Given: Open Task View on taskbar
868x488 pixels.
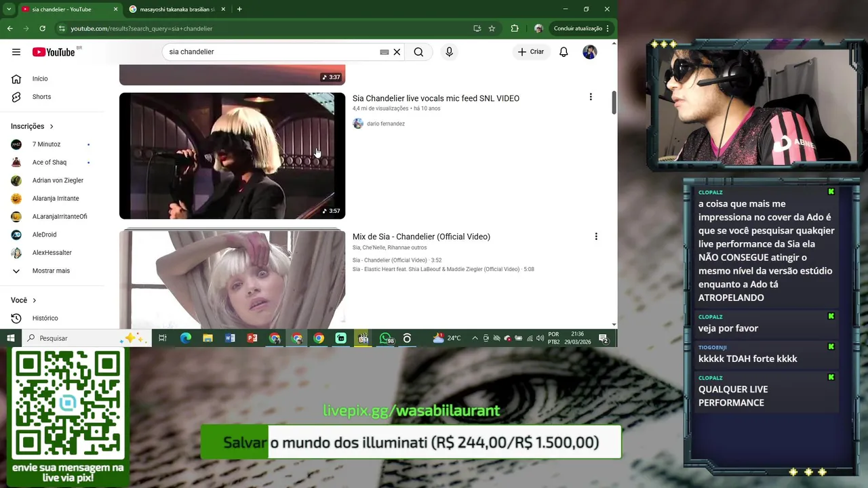Looking at the screenshot, I should coord(163,338).
